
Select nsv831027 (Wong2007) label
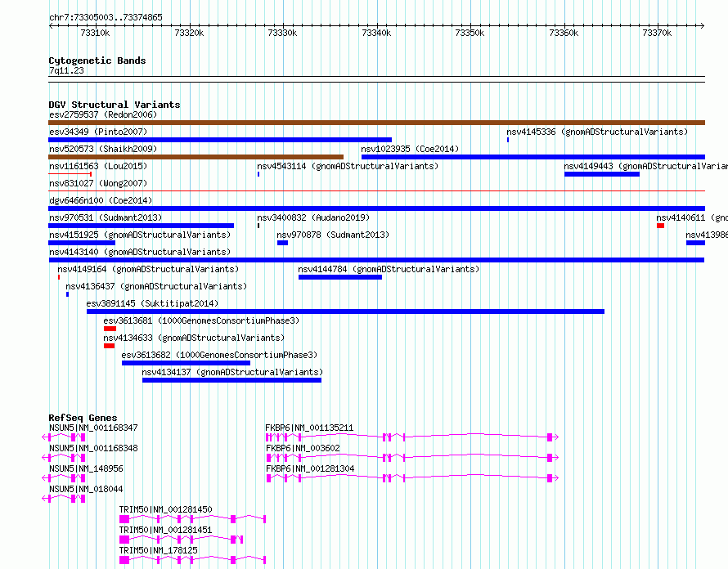[98, 183]
